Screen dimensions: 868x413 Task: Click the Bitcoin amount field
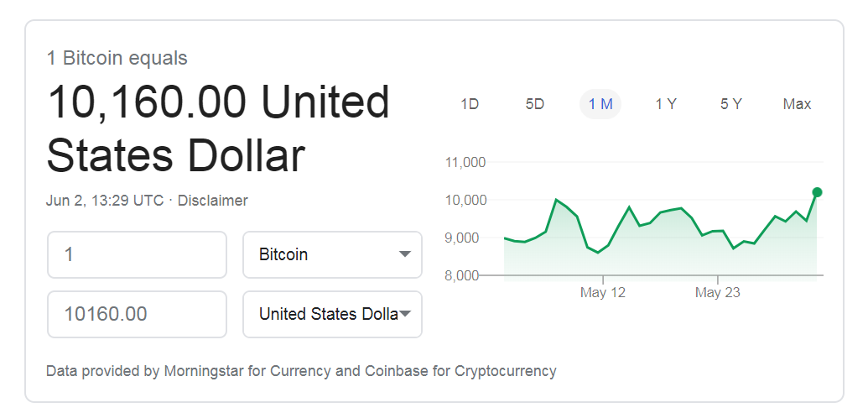click(137, 254)
